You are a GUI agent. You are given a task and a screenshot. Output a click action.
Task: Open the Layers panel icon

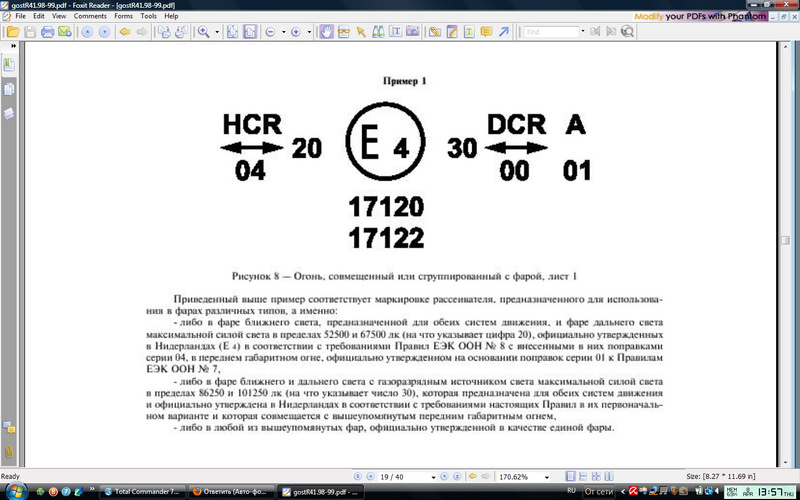pyautogui.click(x=9, y=113)
